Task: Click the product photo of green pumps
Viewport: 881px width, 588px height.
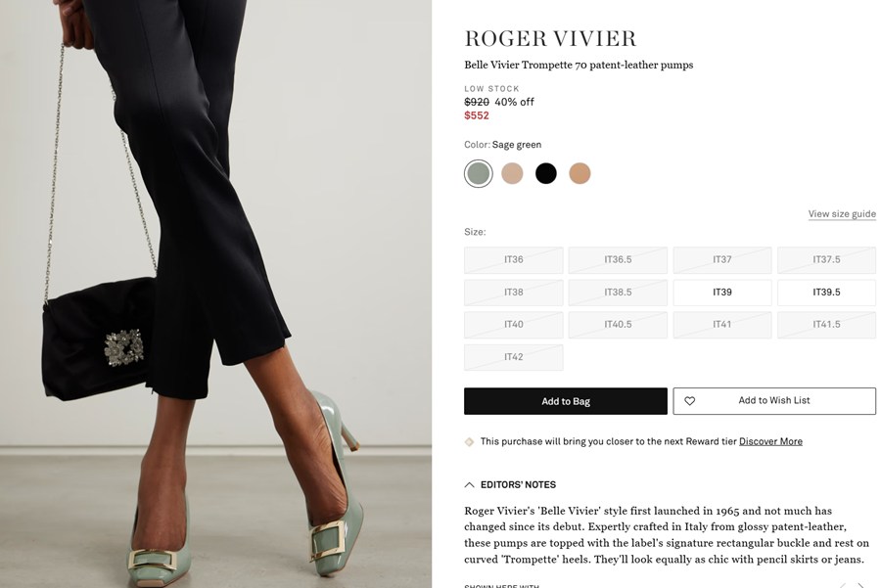Action: coord(215,294)
